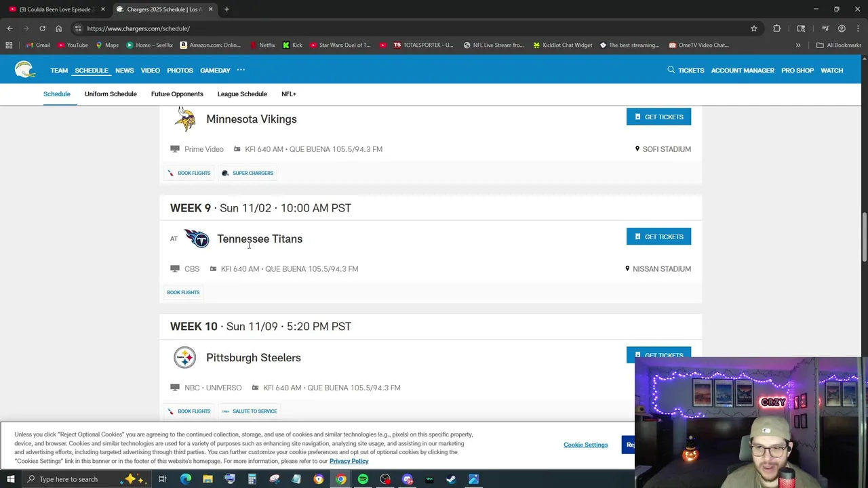Screen dimensions: 868x488
Task: Get tickets for the Tennessee Titans game
Action: tap(658, 237)
